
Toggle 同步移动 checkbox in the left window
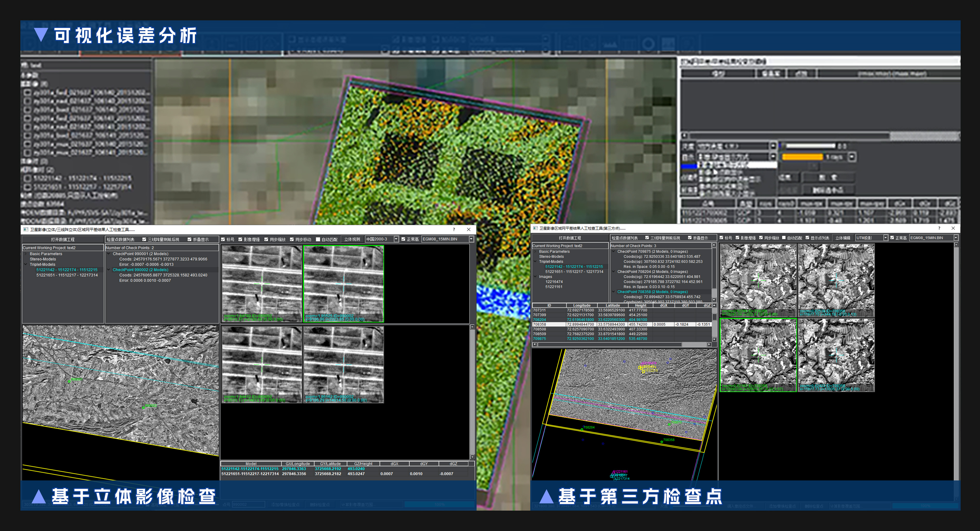pos(292,239)
